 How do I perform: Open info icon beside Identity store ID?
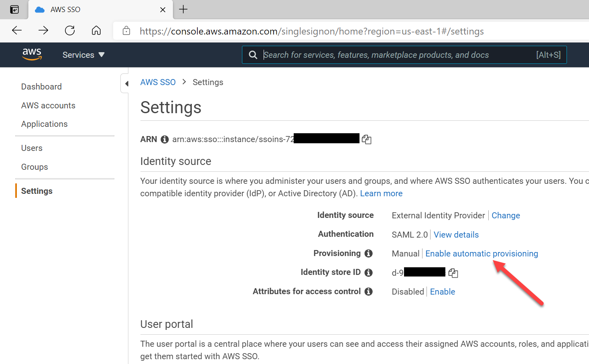coord(368,272)
